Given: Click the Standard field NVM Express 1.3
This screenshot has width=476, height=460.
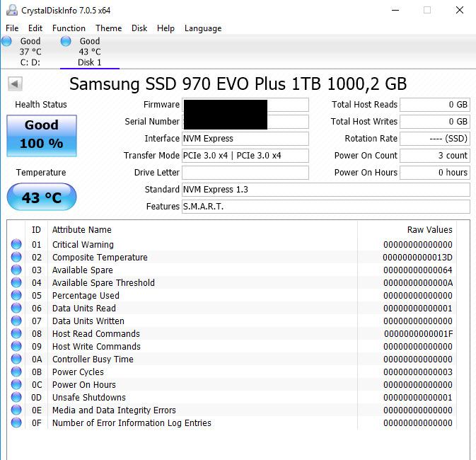Looking at the screenshot, I should [x=326, y=190].
